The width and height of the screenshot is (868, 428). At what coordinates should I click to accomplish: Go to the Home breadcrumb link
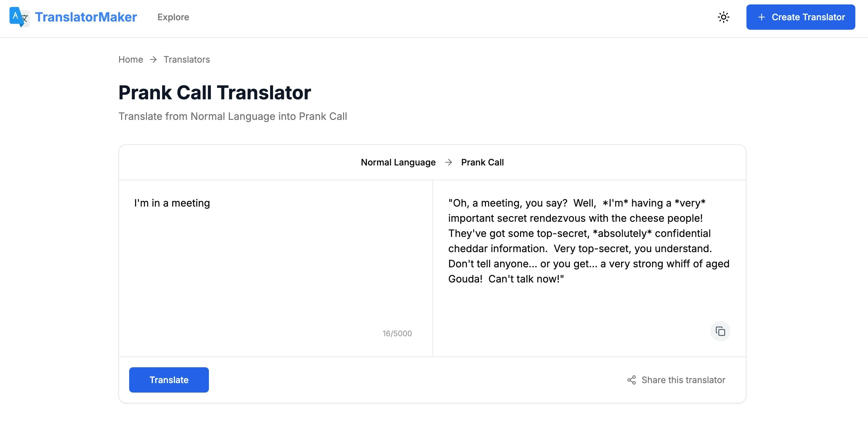131,59
